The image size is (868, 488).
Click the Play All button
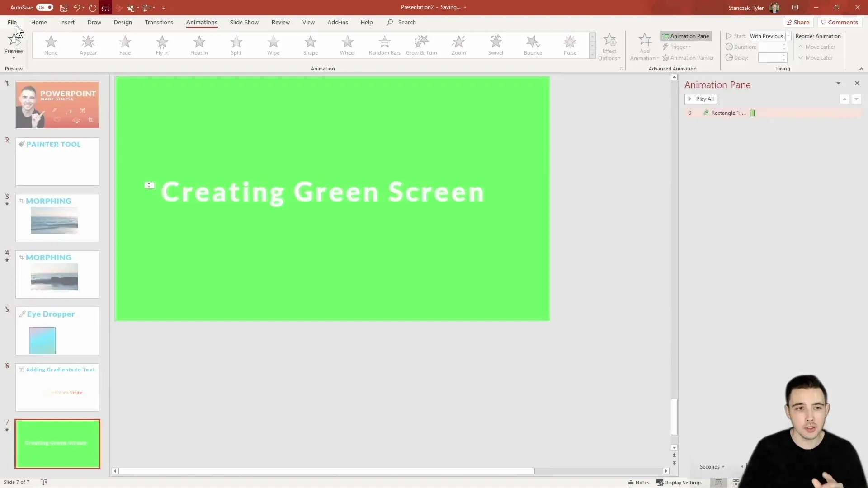coord(701,99)
